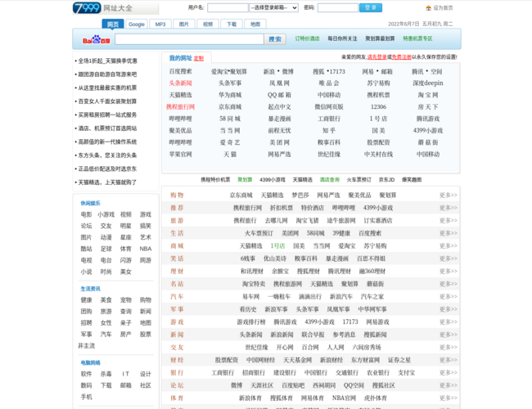This screenshot has height=409, width=532.
Task: Click the 免费注册 link
Action: click(x=401, y=57)
